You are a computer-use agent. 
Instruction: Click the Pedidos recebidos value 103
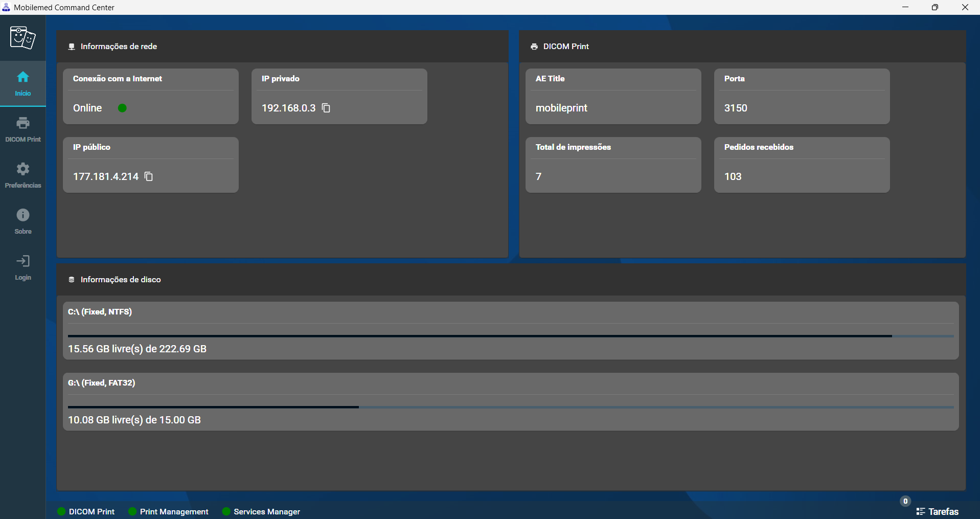pyautogui.click(x=733, y=176)
